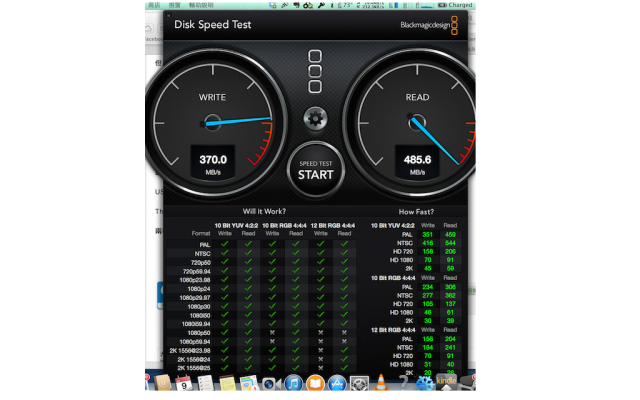Open the 視窗 window menu
640x400 pixels.
(x=174, y=5)
